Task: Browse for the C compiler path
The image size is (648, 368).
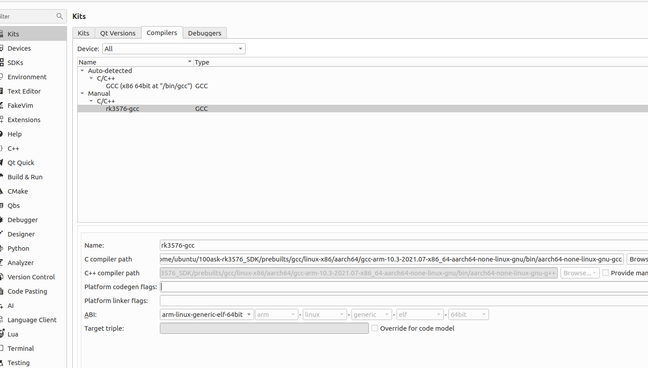Action: coord(637,259)
